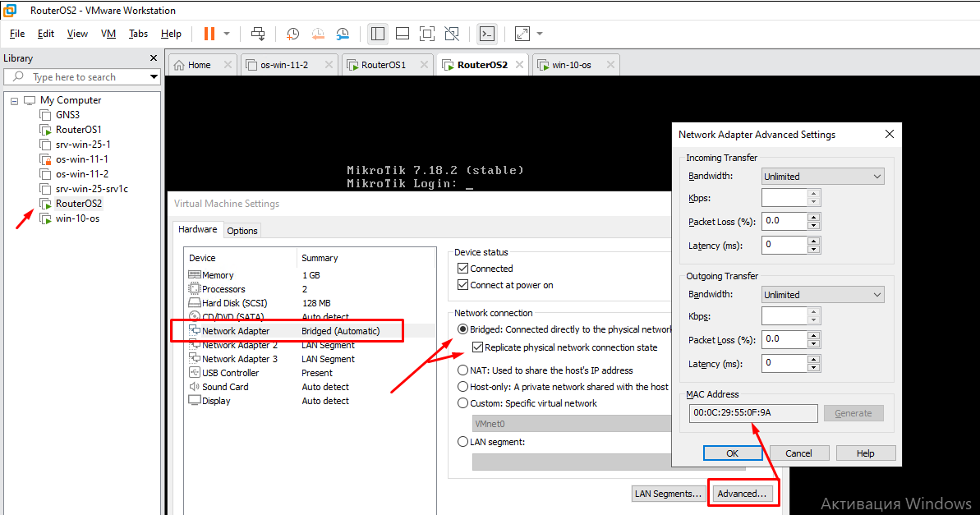Open the Options tab in VM Settings

coord(242,231)
